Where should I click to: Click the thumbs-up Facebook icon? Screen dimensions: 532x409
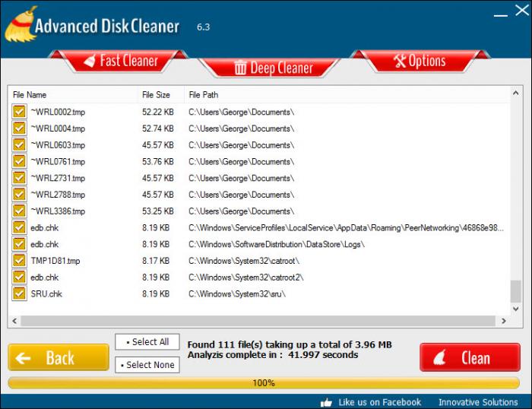coord(326,403)
